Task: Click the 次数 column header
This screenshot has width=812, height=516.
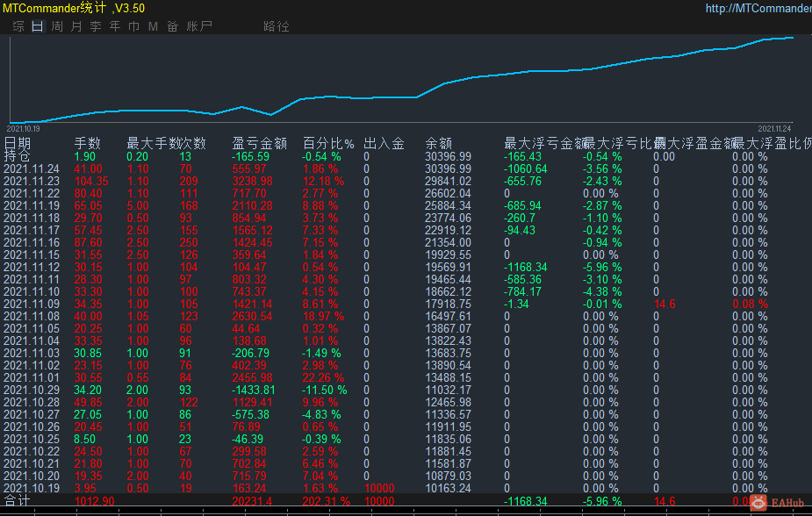Action: pyautogui.click(x=194, y=143)
